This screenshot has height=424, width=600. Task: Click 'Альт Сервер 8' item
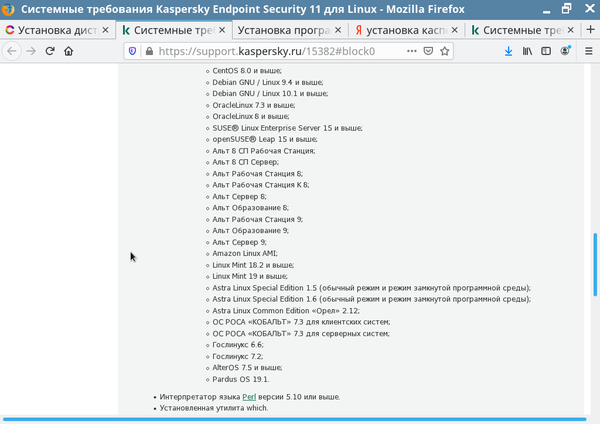click(239, 196)
